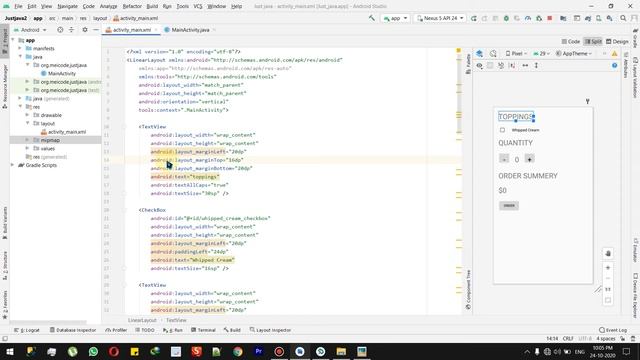The height and width of the screenshot is (360, 640).
Task: Open the API 29 version dropdown
Action: 542,53
